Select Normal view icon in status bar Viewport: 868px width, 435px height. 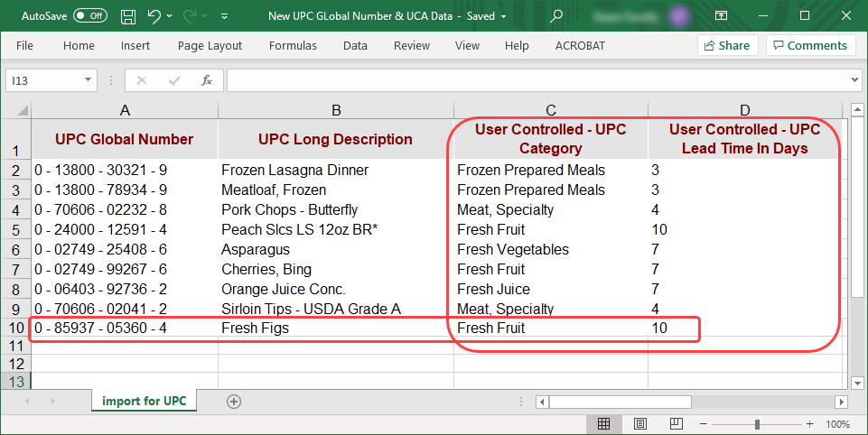point(603,423)
